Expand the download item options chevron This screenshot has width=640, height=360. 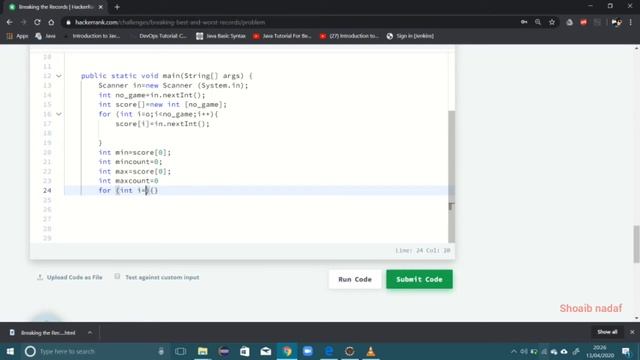click(x=90, y=333)
